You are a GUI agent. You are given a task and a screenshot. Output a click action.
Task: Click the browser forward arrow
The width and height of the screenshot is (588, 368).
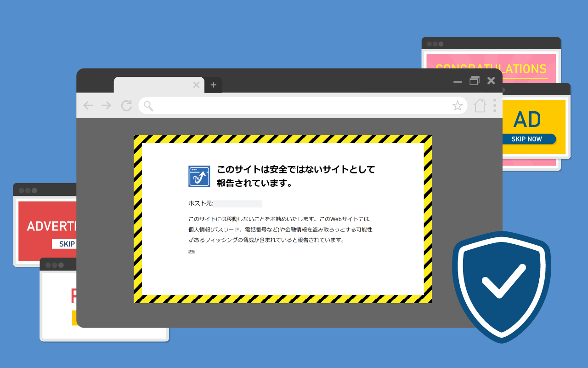pos(106,106)
